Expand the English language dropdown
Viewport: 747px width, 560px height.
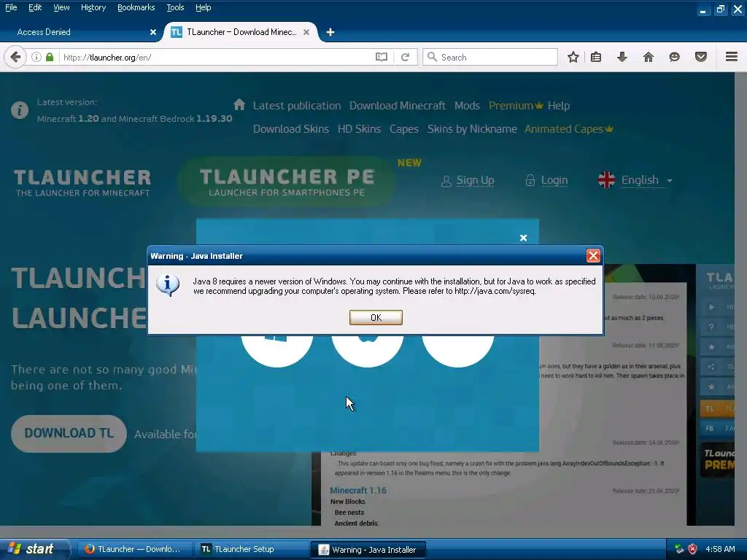(x=635, y=180)
